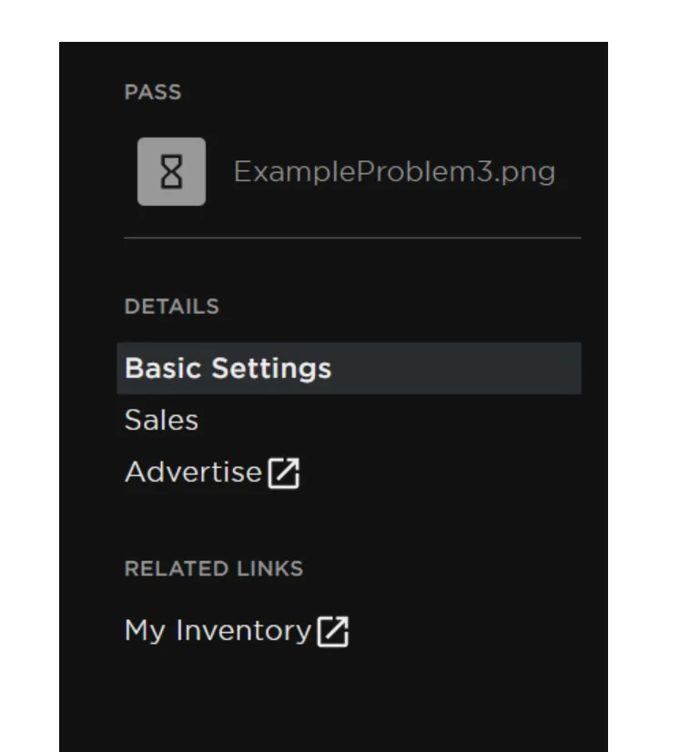Viewport: 700px width, 752px height.
Task: Click the external link icon beside My Inventory
Action: tap(333, 632)
